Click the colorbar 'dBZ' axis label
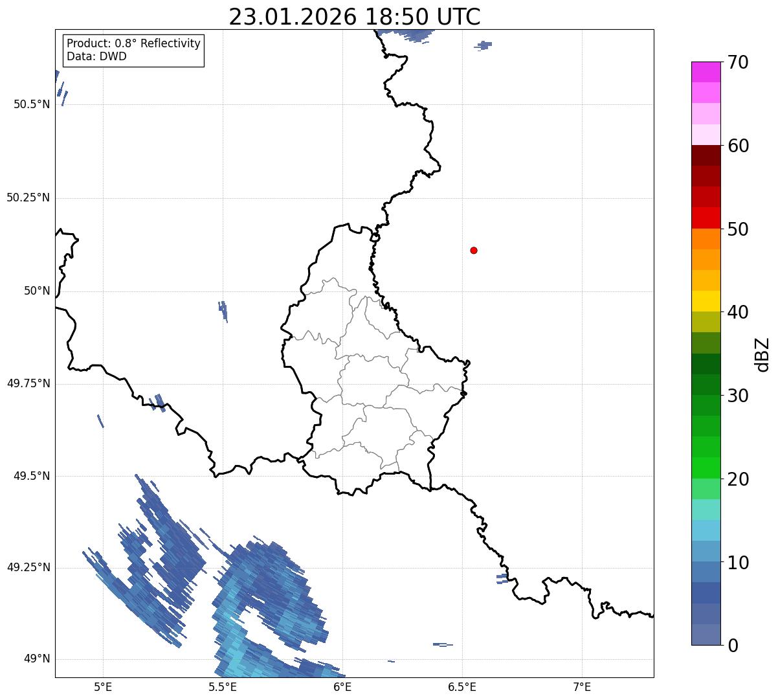This screenshot has height=700, width=778. pyautogui.click(x=762, y=354)
